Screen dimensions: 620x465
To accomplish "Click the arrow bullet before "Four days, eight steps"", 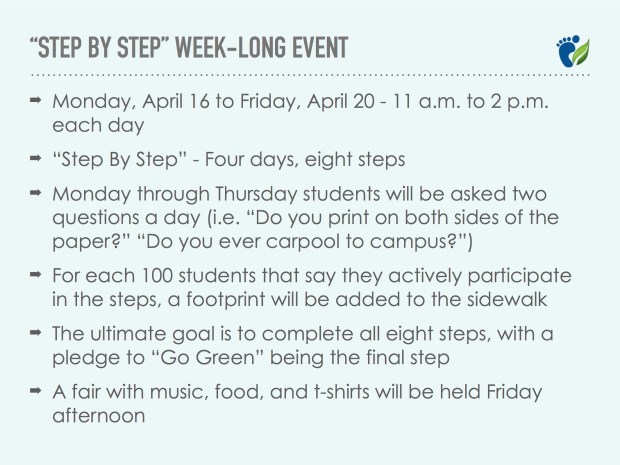I will (36, 158).
